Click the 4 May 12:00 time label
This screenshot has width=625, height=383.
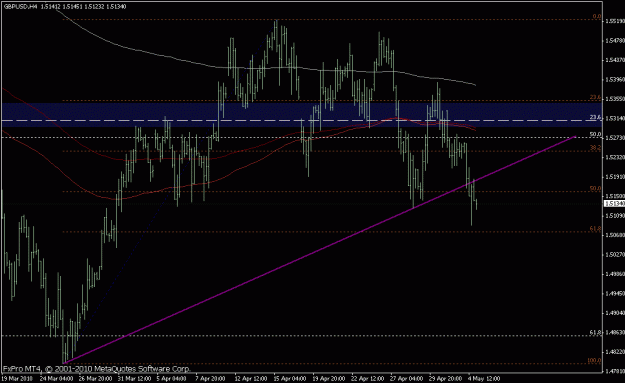coord(484,378)
